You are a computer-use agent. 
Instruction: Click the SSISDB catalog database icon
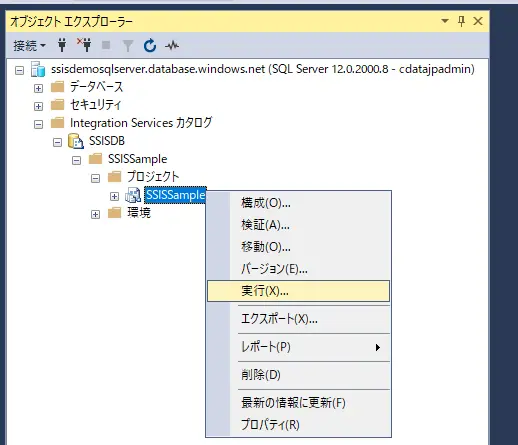coord(76,141)
